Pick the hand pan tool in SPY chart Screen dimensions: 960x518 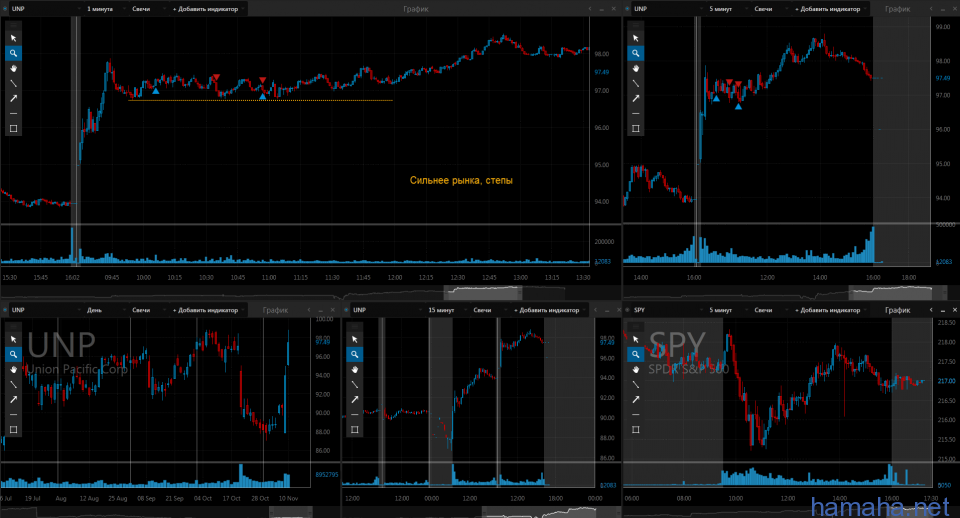(636, 369)
